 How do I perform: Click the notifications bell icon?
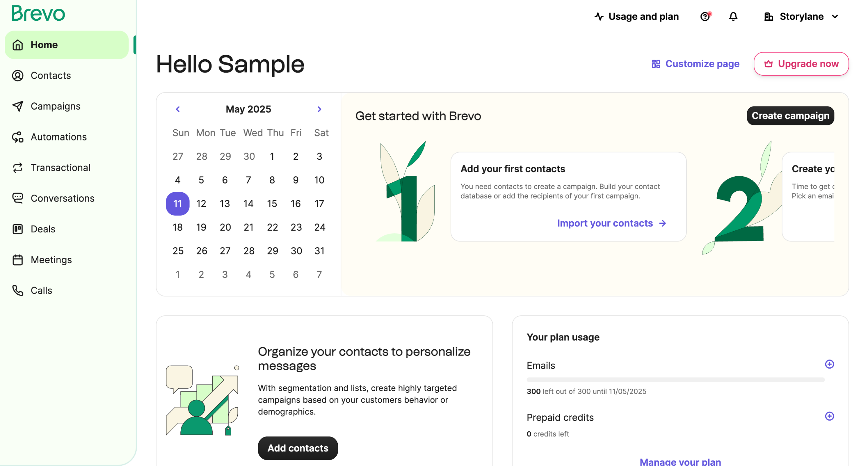tap(733, 16)
